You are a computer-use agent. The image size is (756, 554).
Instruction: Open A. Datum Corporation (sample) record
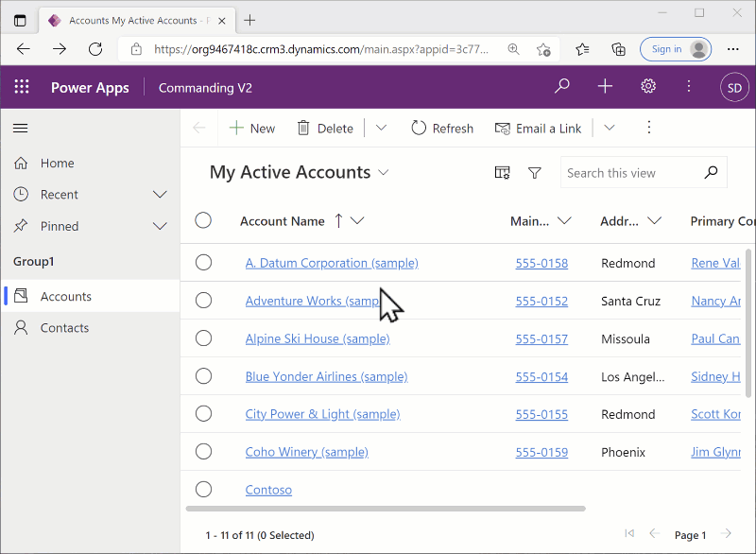click(332, 263)
